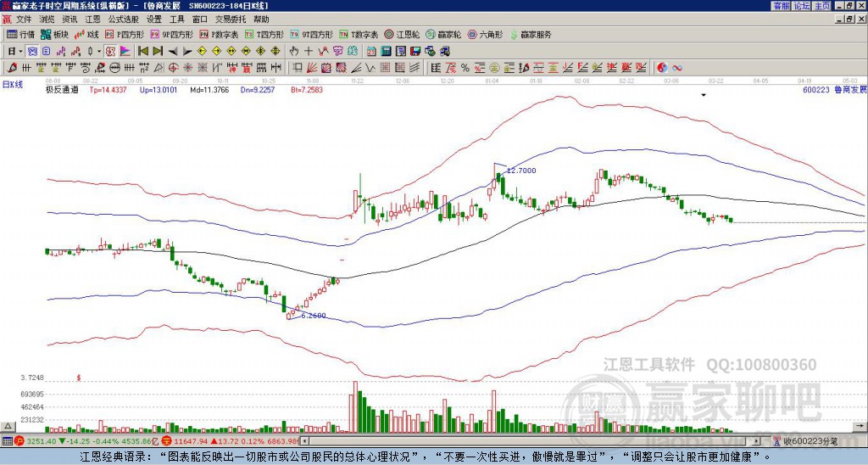Expand the small triangle above the chart

704,96
